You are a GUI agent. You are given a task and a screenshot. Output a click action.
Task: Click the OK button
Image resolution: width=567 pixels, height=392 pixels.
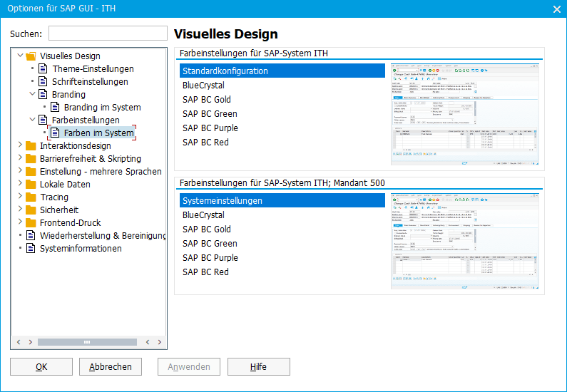[41, 367]
